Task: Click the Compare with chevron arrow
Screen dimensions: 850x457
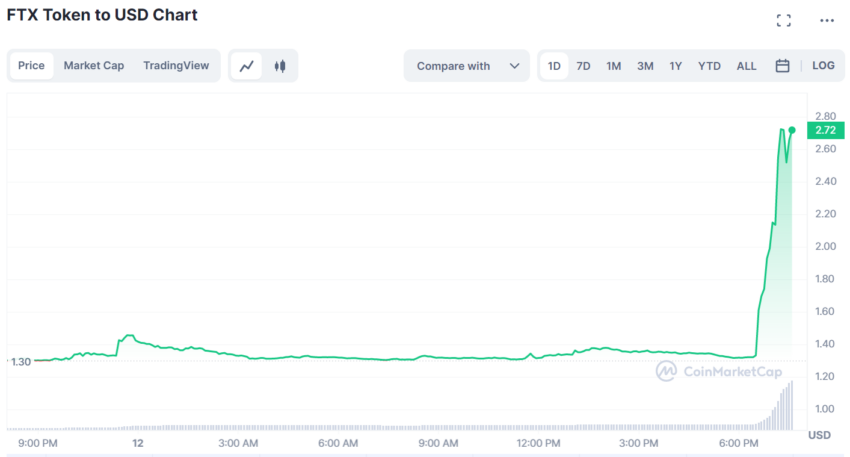Action: pos(514,66)
